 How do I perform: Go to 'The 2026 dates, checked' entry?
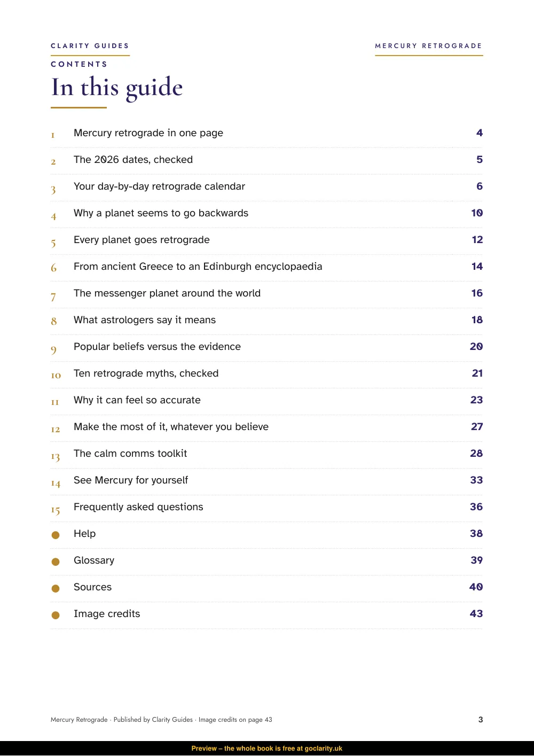(x=133, y=160)
